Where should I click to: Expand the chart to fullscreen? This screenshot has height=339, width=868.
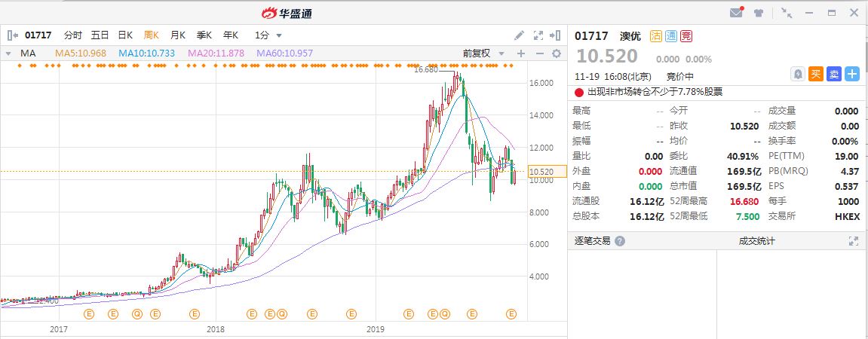tap(538, 35)
